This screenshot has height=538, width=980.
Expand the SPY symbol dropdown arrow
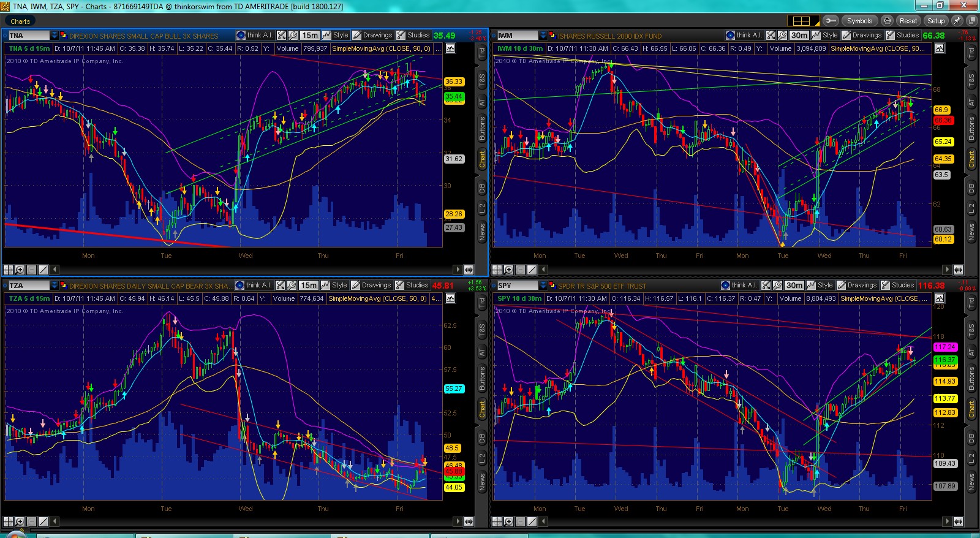tap(543, 286)
